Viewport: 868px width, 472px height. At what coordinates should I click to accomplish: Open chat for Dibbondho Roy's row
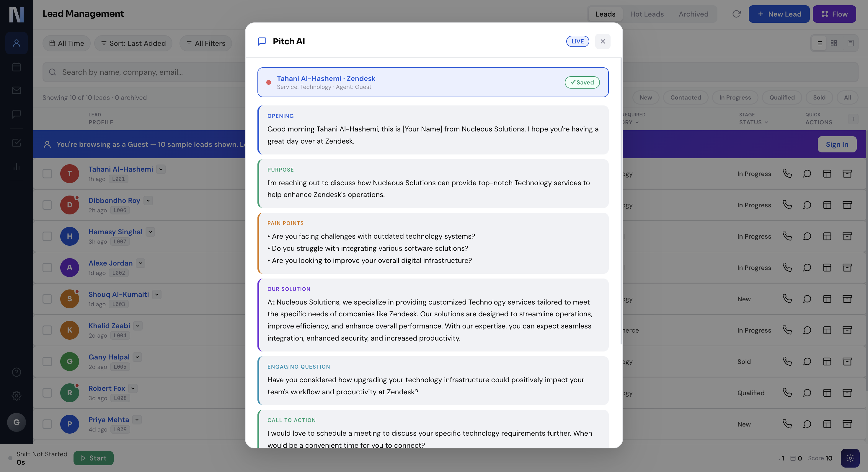pyautogui.click(x=807, y=205)
